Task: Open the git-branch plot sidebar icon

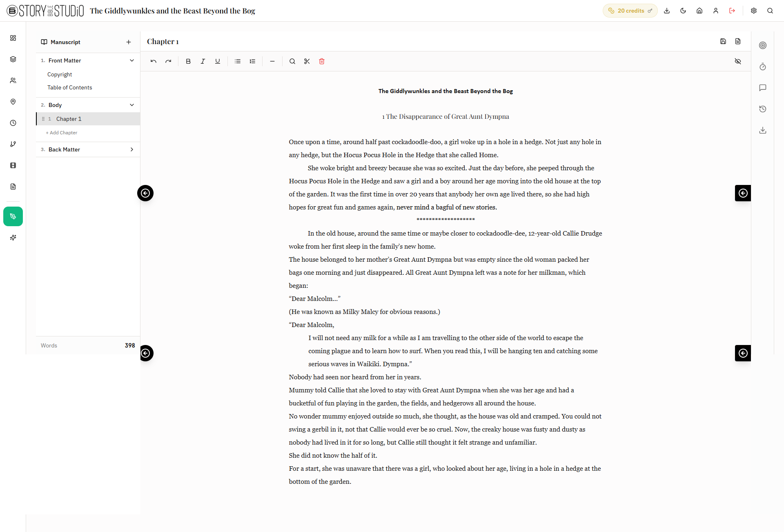Action: [x=13, y=144]
